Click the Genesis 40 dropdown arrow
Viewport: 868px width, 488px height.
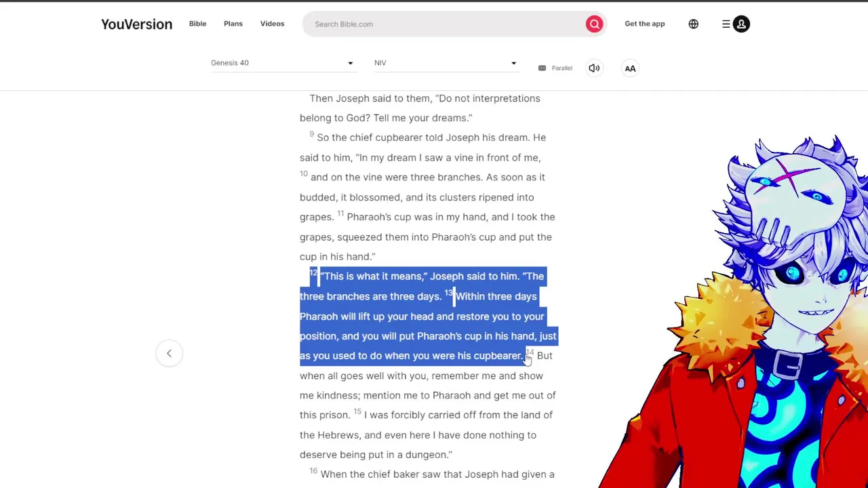pos(350,63)
